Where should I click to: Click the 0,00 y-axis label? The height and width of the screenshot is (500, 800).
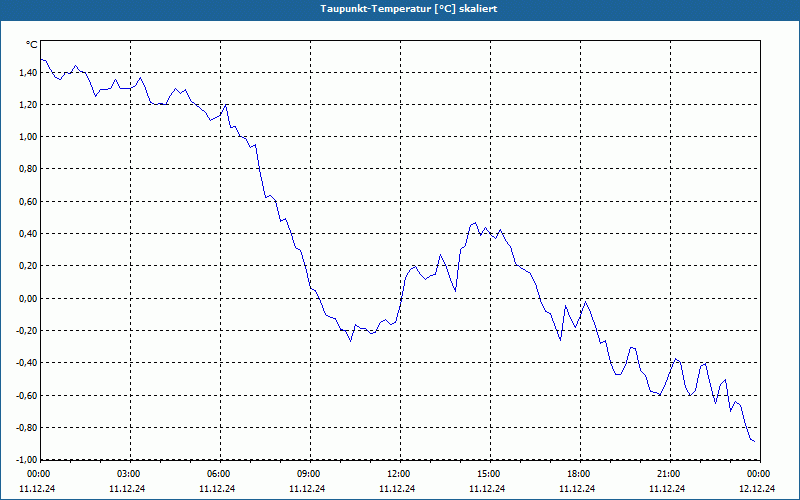(x=28, y=298)
